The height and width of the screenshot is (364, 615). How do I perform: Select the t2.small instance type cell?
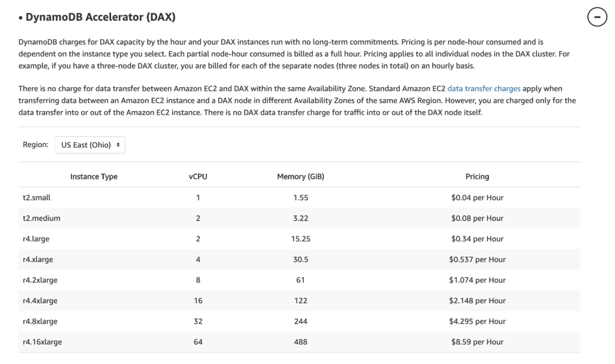pos(37,198)
